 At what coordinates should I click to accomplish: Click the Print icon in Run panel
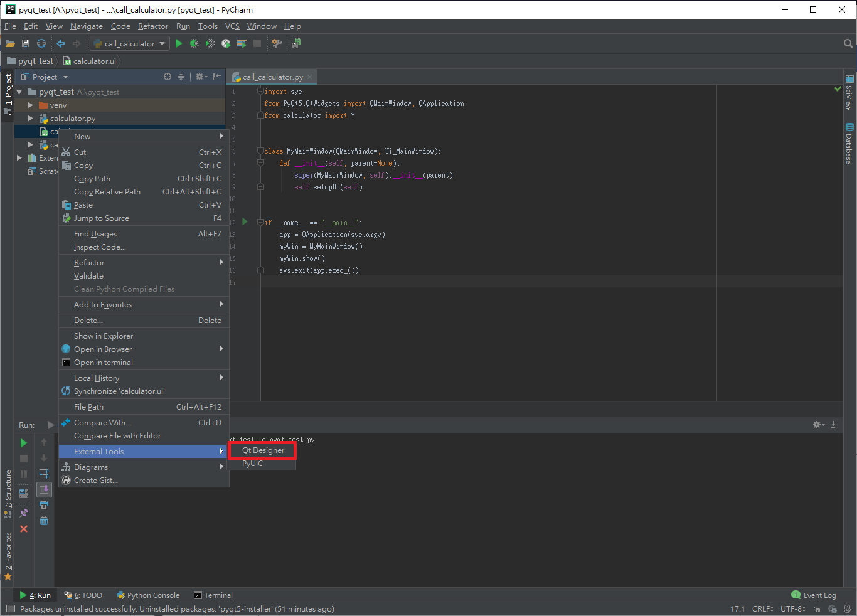click(44, 505)
